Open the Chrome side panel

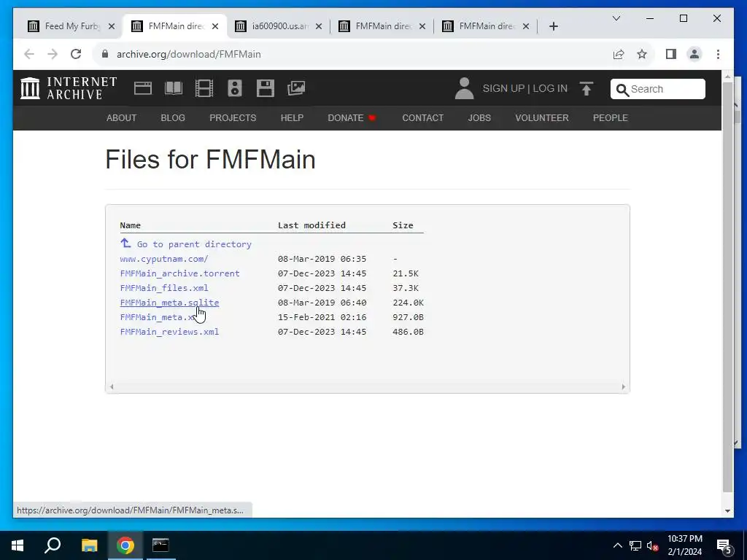pyautogui.click(x=671, y=54)
